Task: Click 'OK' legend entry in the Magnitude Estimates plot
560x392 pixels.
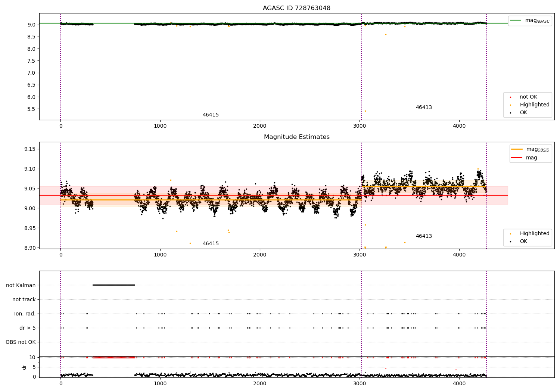Action: 523,242
